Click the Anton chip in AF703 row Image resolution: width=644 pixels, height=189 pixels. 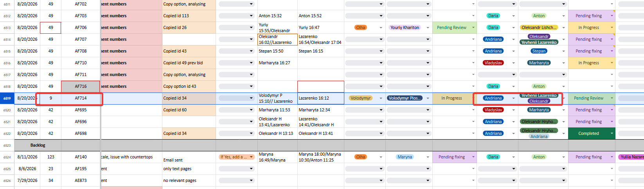pyautogui.click(x=539, y=16)
